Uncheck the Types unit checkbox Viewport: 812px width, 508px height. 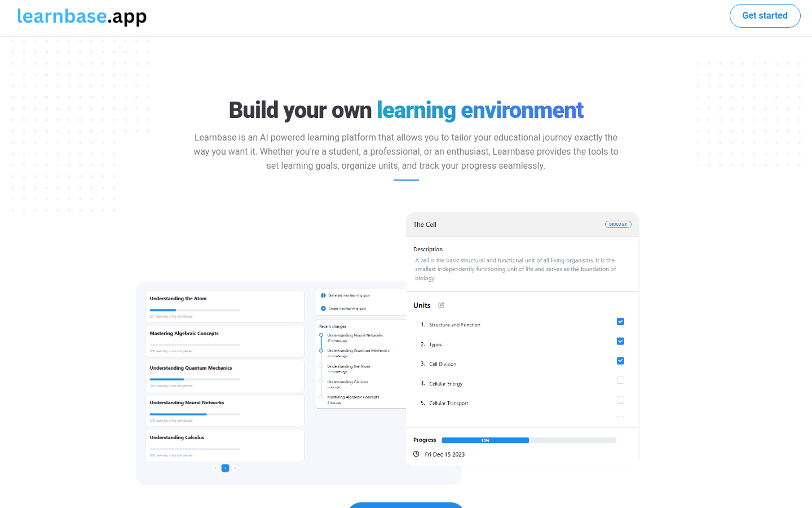620,341
